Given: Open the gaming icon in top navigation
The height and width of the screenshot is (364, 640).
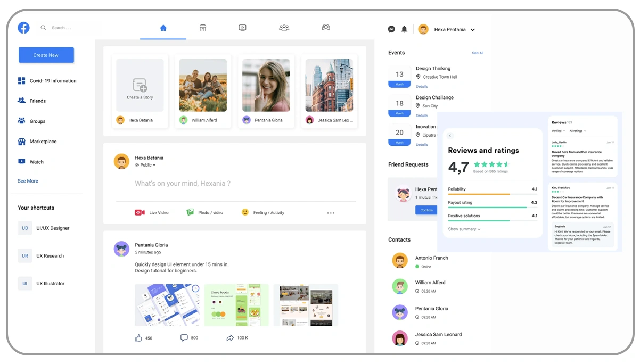Looking at the screenshot, I should click(325, 28).
